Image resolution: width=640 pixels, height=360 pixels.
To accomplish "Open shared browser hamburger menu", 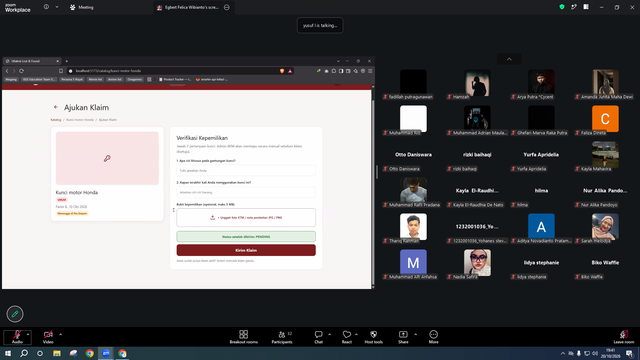I will 370,71.
